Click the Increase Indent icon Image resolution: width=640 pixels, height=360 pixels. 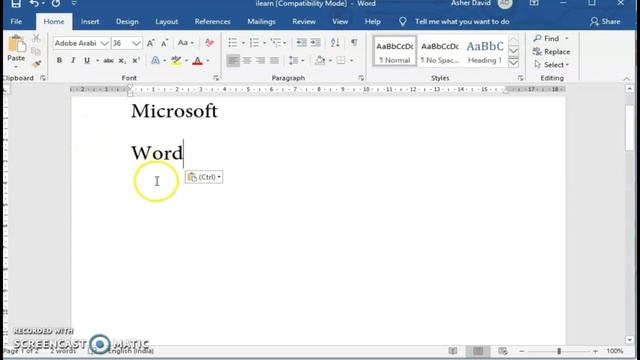(x=316, y=42)
